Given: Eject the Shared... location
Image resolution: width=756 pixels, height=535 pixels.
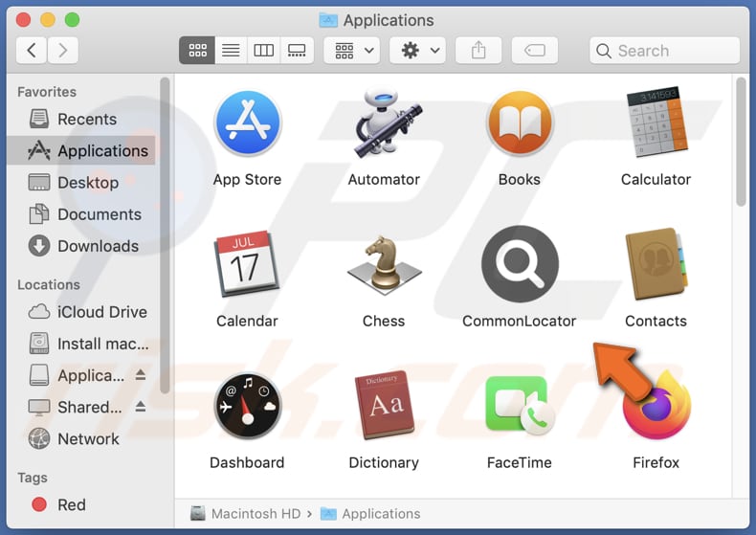Looking at the screenshot, I should pos(141,407).
